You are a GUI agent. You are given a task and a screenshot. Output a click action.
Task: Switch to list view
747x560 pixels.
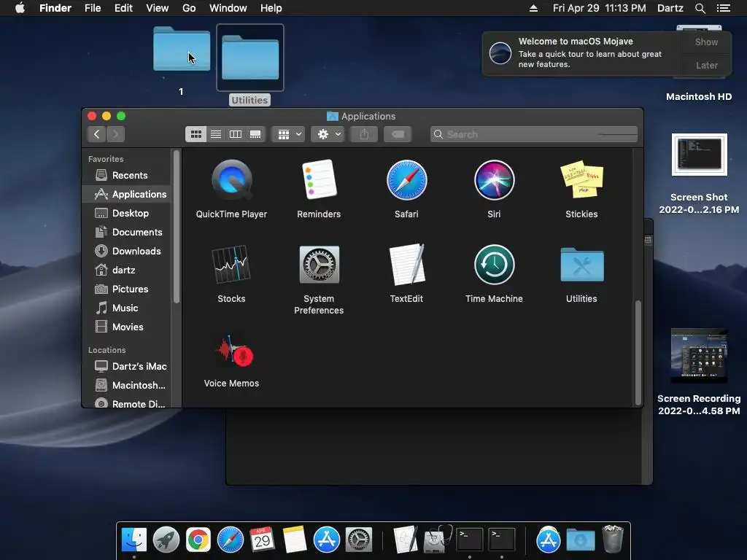pyautogui.click(x=216, y=134)
